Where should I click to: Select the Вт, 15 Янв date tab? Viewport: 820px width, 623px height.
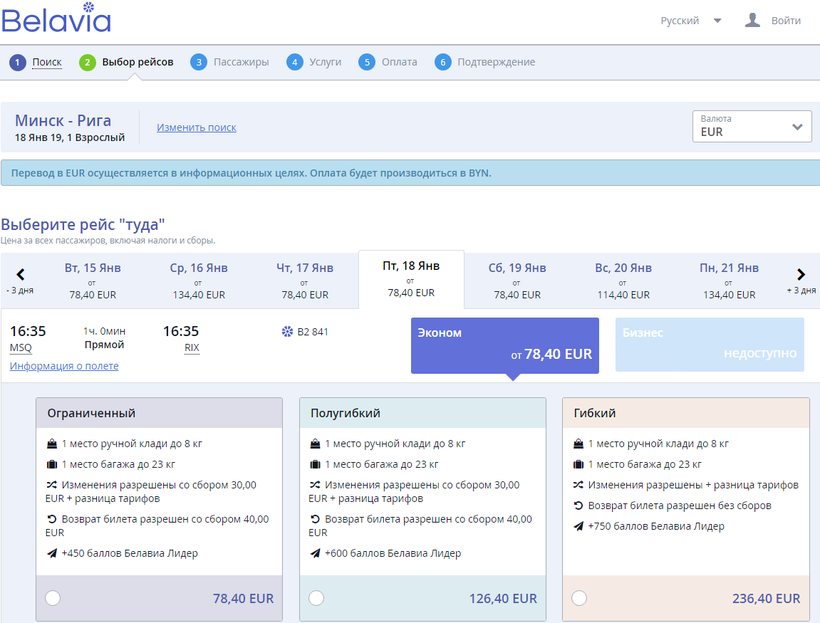[x=93, y=280]
